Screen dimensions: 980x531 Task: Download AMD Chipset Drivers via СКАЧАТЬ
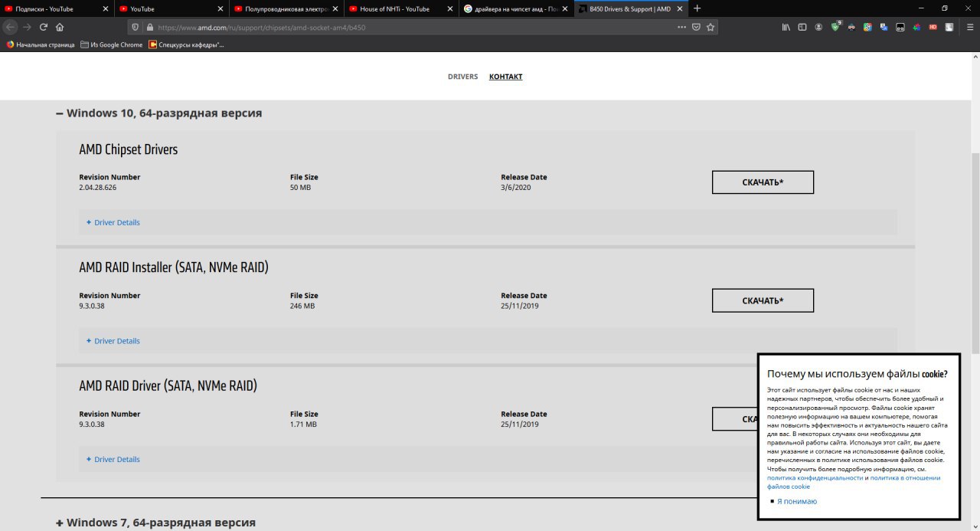coord(763,182)
